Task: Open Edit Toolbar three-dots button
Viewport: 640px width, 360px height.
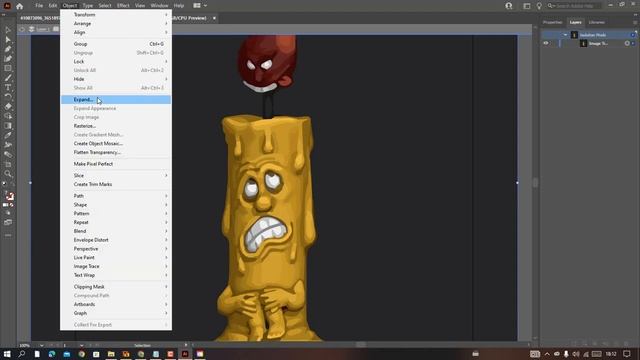Action: 8,236
